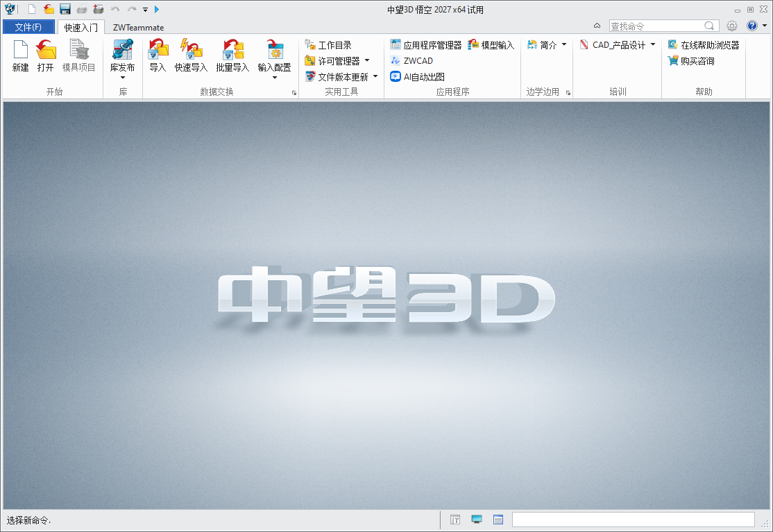Open 应用程序管理器 application manager
Viewport: 773px width, 532px height.
coord(426,45)
